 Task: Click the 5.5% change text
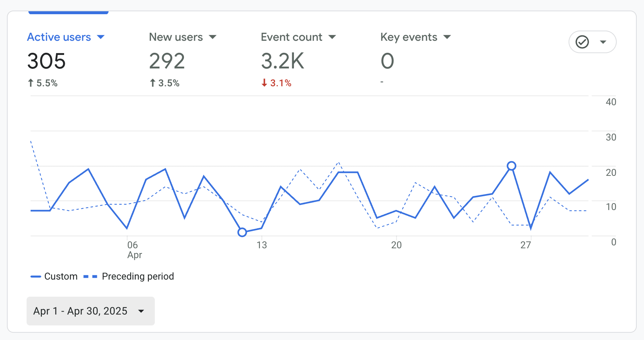(47, 83)
